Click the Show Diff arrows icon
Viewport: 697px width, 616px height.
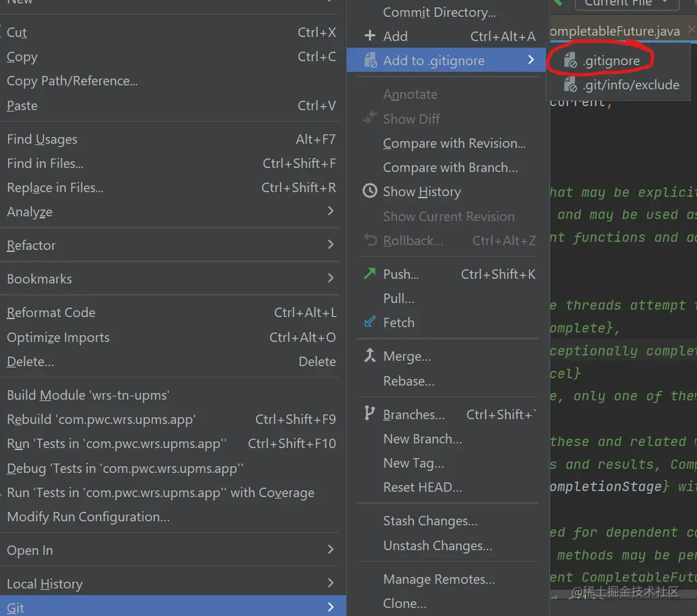point(370,118)
